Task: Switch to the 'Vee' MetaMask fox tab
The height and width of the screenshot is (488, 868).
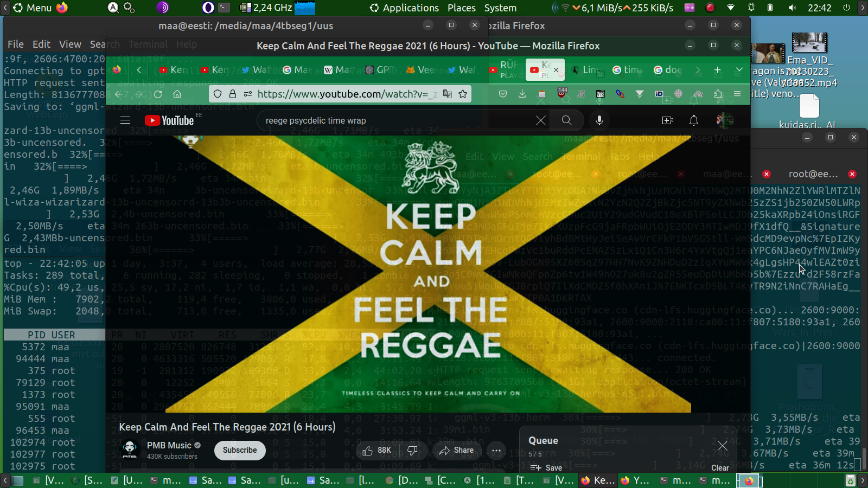Action: [420, 70]
